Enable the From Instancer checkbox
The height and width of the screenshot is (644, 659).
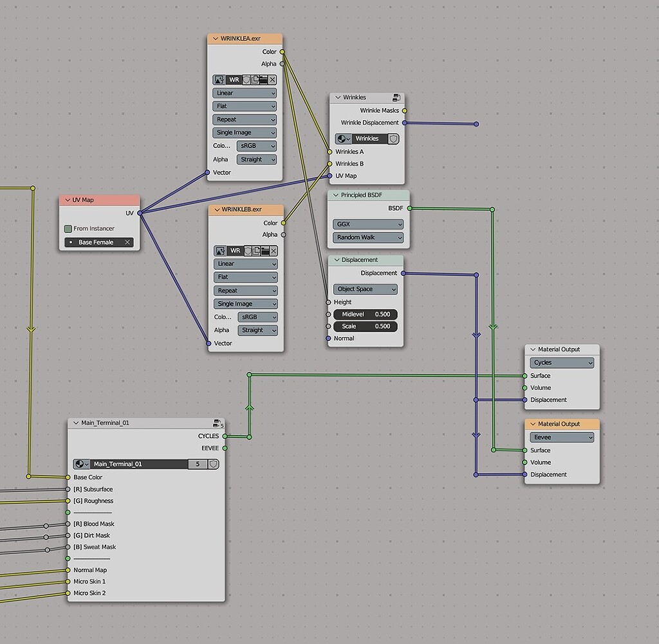68,228
